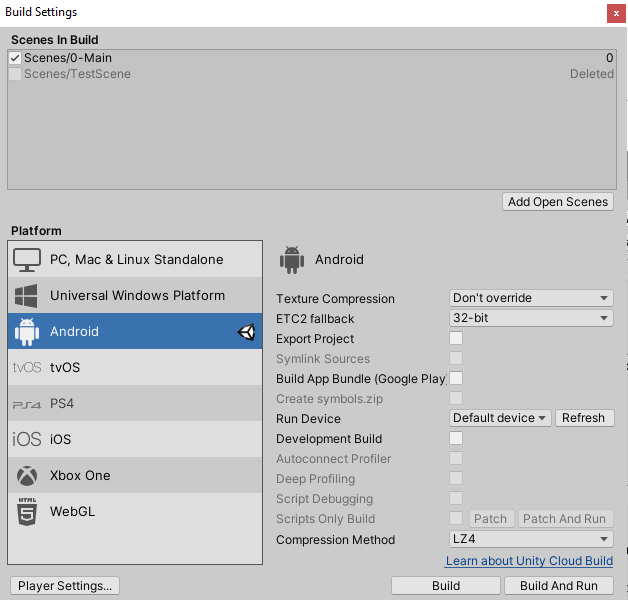
Task: Click the iOS platform icon
Action: click(x=27, y=439)
